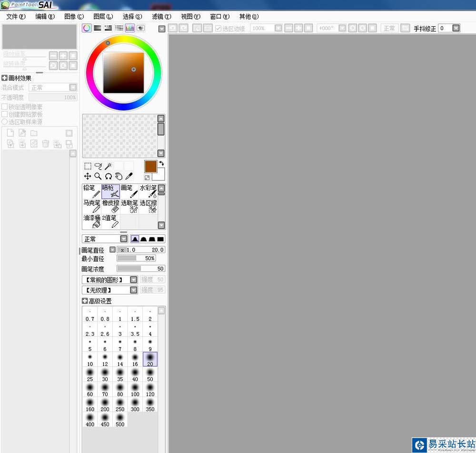Click the swatch panel scroll down arrow
Image resolution: width=476 pixels, height=453 pixels.
161,153
